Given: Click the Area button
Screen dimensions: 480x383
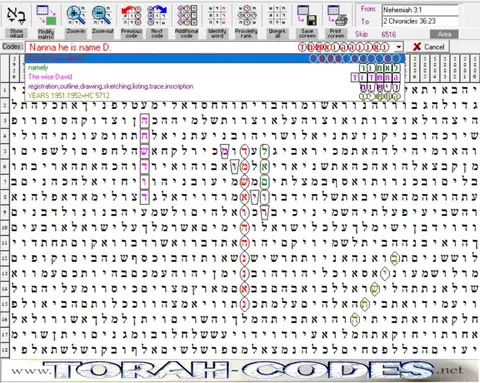Looking at the screenshot, I should click(x=444, y=34).
